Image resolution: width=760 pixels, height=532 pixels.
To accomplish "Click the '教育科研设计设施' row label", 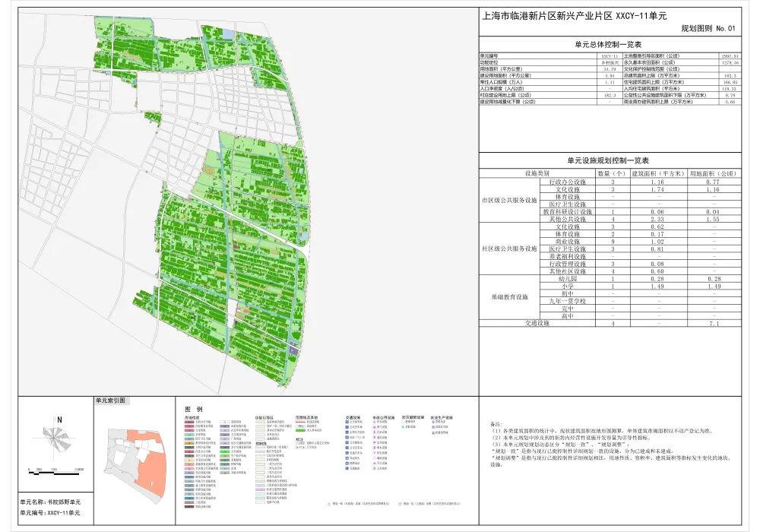I will pos(568,212).
